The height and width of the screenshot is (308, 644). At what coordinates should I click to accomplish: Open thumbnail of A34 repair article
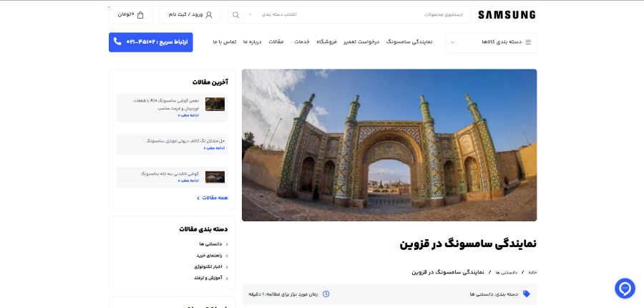coord(215,105)
